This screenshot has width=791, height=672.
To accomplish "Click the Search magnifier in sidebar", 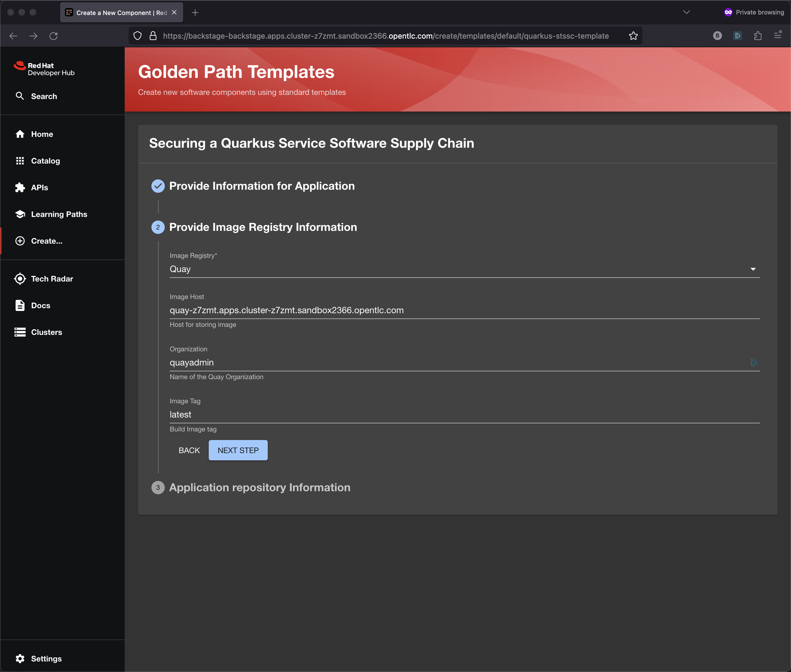I will click(x=20, y=96).
